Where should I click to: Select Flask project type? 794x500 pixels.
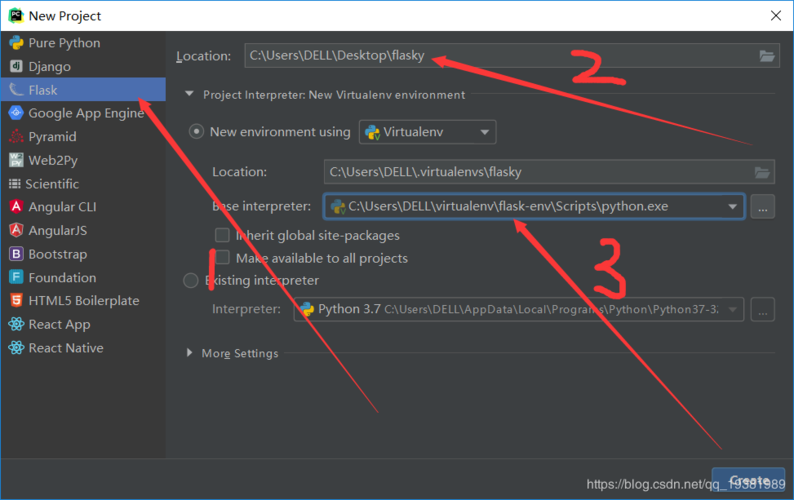[83, 90]
